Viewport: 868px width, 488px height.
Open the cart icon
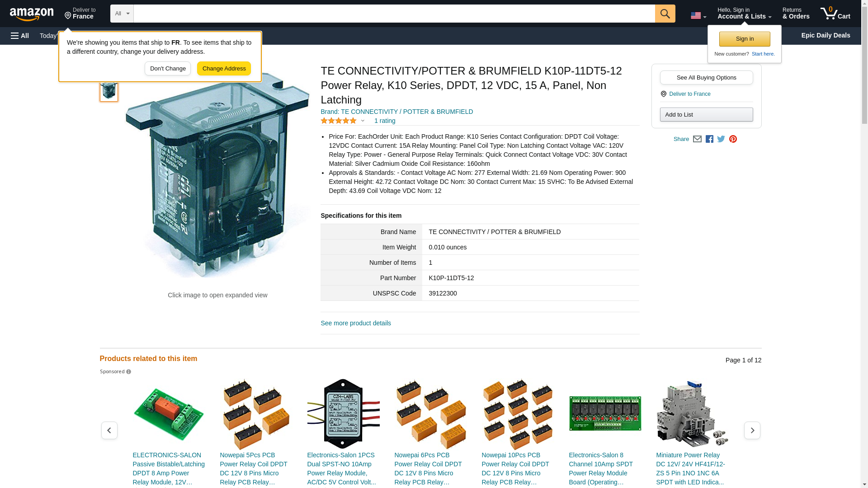pos(835,14)
